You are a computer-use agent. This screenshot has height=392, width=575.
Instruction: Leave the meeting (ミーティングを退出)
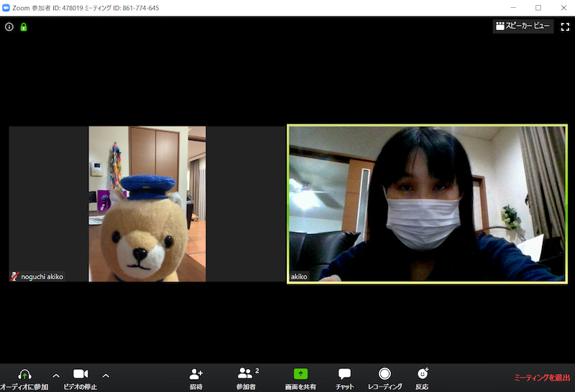click(x=542, y=378)
